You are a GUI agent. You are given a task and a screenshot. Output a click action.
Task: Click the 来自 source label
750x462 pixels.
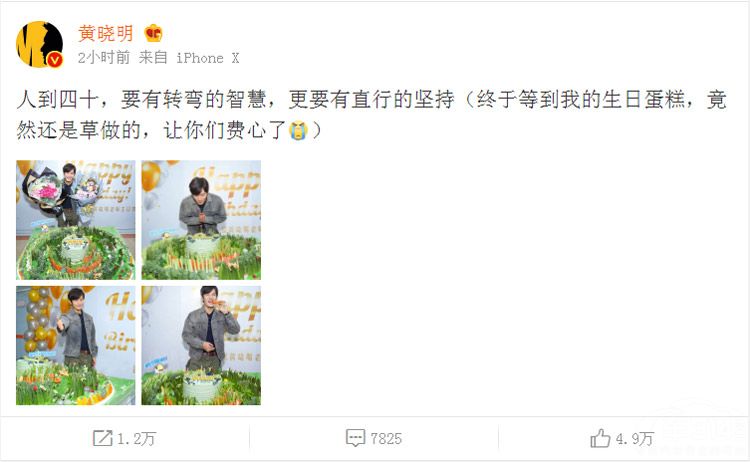(153, 58)
